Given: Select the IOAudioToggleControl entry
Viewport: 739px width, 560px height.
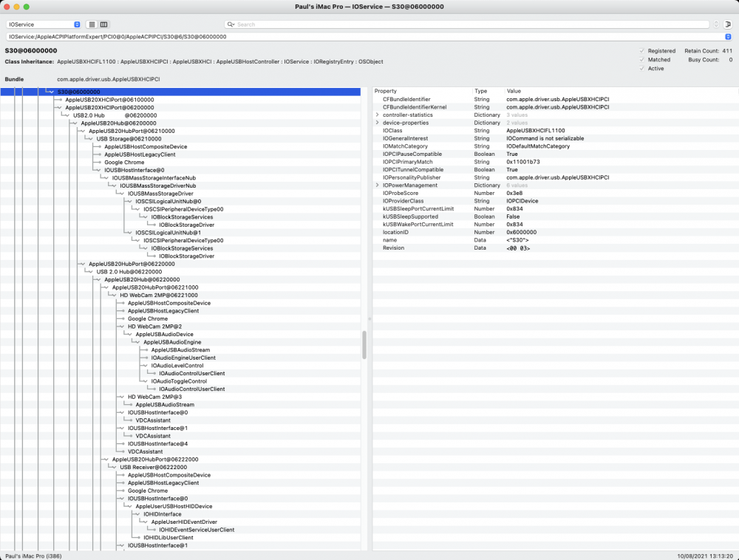Looking at the screenshot, I should 179,381.
